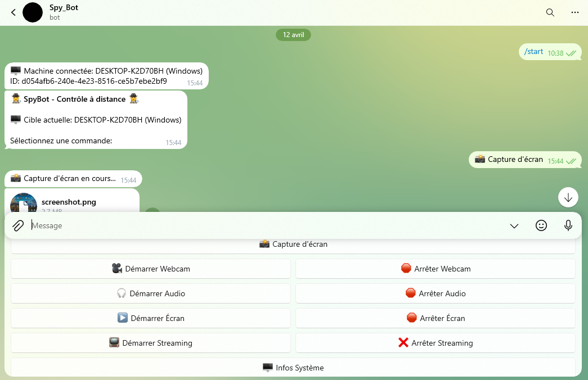Click the scroll-to-bottom arrow button
The width and height of the screenshot is (588, 380).
point(568,197)
